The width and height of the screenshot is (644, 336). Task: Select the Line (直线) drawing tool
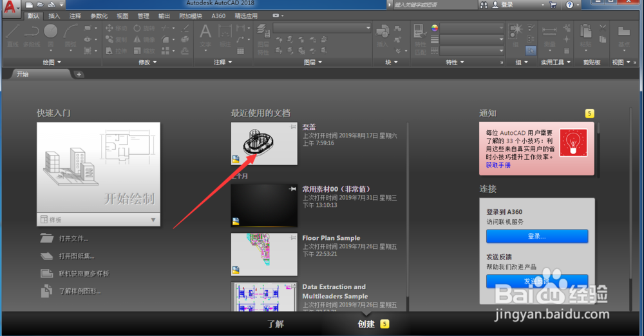pos(13,36)
